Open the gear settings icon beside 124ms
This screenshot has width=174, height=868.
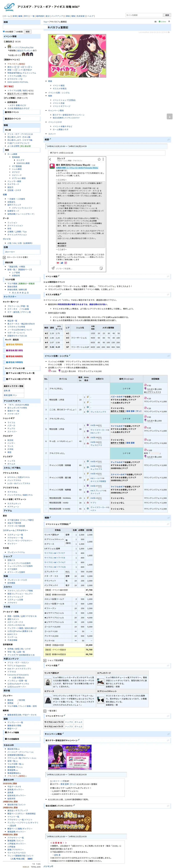(169, 22)
